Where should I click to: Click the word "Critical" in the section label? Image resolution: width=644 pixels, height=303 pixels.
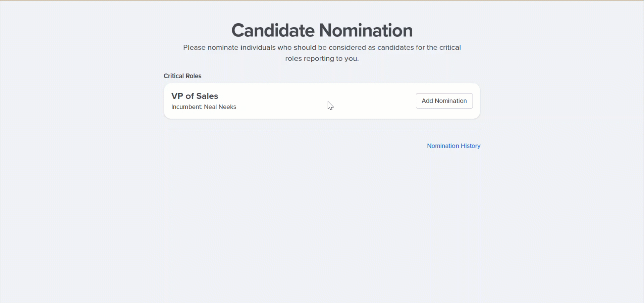(174, 76)
